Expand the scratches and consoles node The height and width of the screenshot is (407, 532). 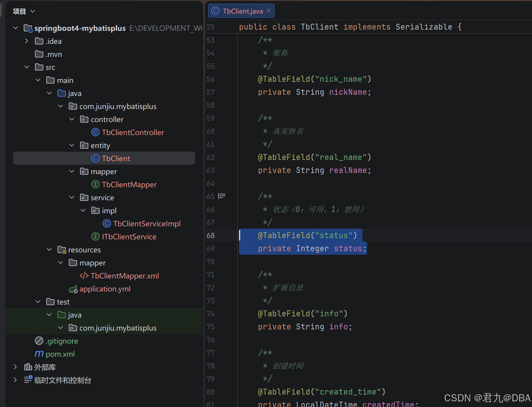click(x=15, y=380)
